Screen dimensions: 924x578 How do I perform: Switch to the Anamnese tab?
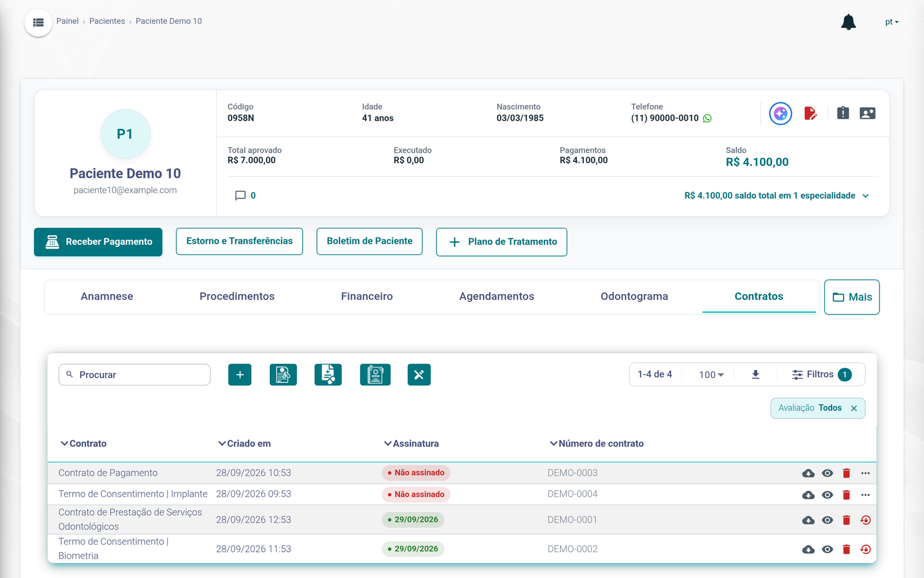(x=107, y=297)
